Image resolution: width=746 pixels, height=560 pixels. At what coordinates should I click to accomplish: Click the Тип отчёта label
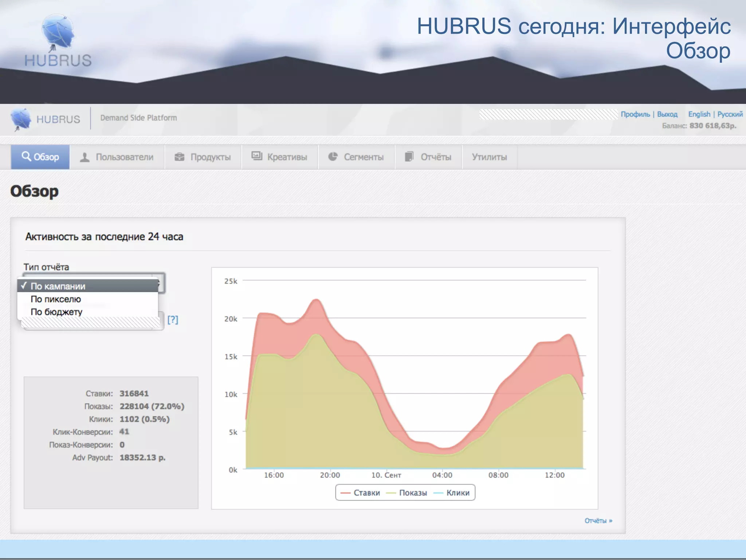(x=46, y=267)
